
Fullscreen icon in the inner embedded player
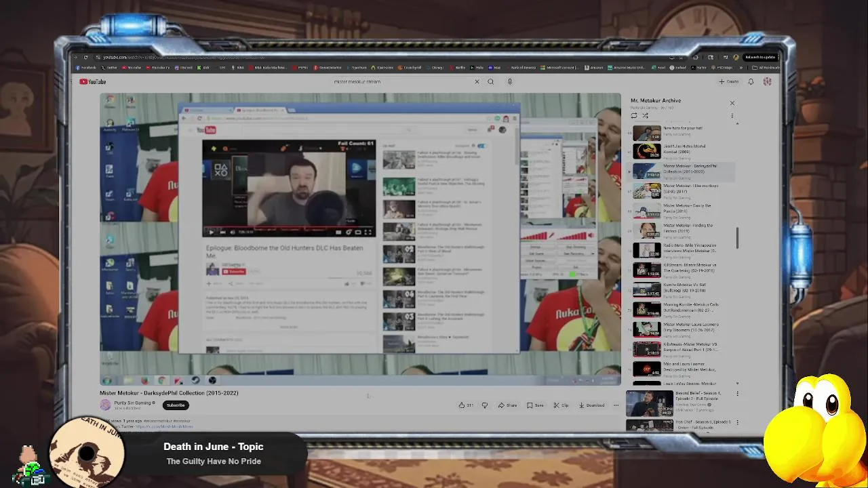click(368, 232)
